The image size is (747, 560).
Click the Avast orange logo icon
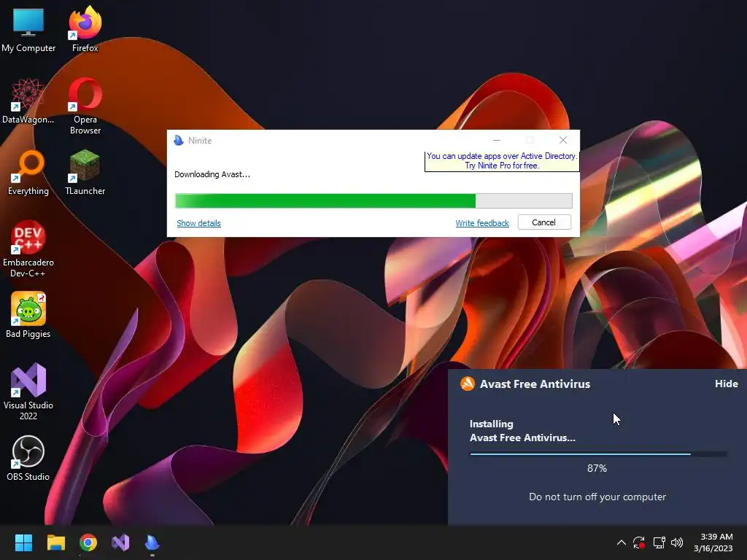(468, 384)
